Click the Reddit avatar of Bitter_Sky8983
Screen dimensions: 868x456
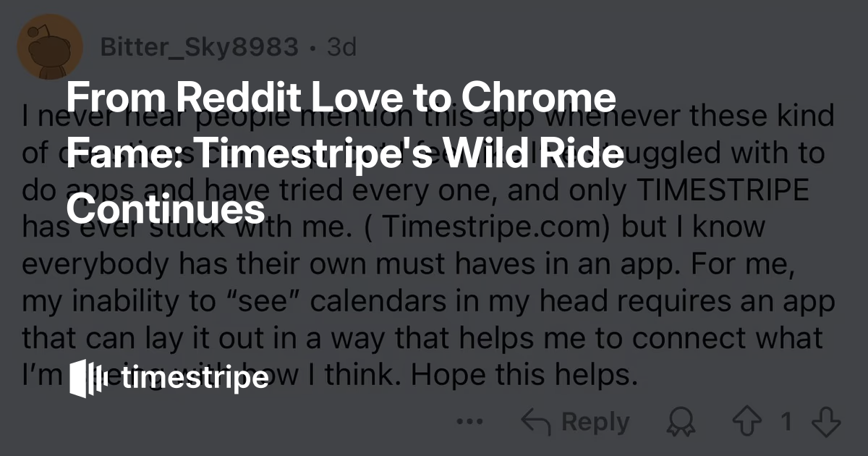point(48,48)
